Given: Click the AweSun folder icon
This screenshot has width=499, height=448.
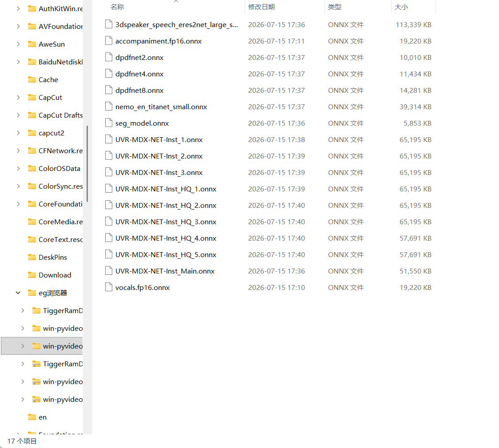Looking at the screenshot, I should [x=32, y=44].
